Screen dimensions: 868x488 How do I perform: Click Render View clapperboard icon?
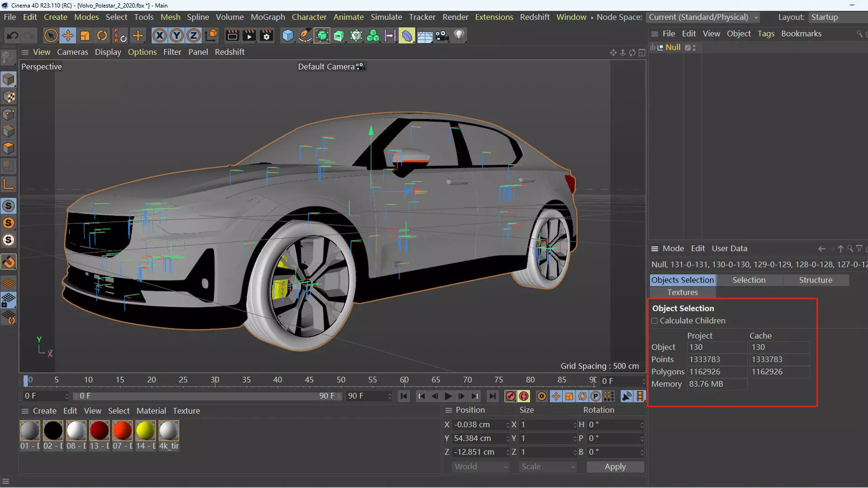pyautogui.click(x=232, y=35)
